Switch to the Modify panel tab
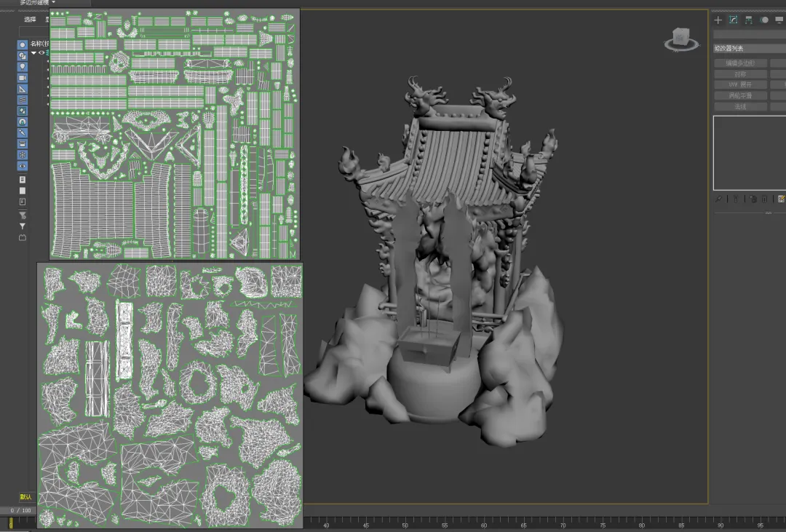Image resolution: width=786 pixels, height=532 pixels. pyautogui.click(x=734, y=20)
